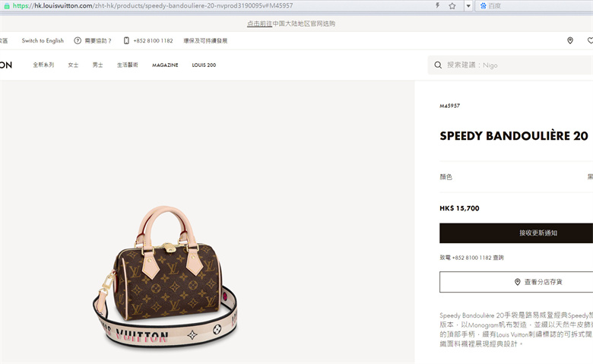Click the green padlock security icon
593x364 pixels.
6,5
